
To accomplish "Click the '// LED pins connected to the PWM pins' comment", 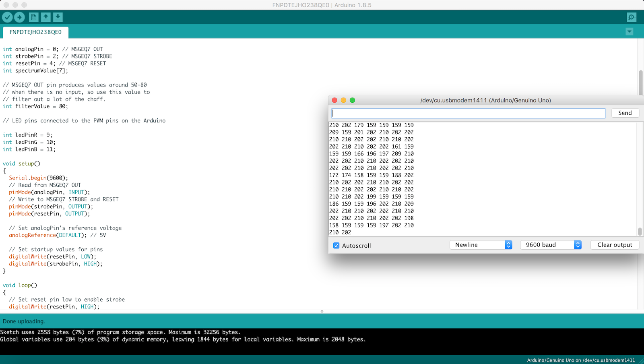I will point(84,121).
